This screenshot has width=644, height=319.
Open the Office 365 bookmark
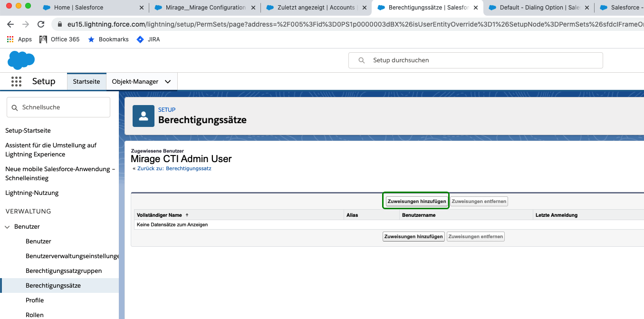[x=59, y=39]
